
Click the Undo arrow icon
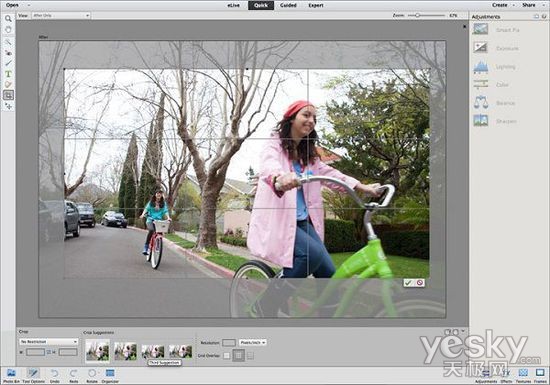coord(54,375)
